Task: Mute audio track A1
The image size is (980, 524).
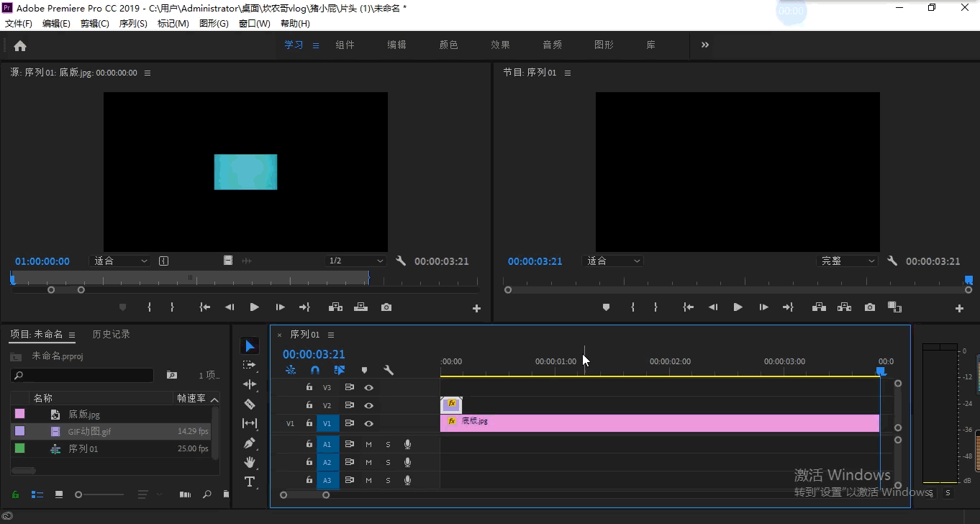Action: [x=368, y=444]
